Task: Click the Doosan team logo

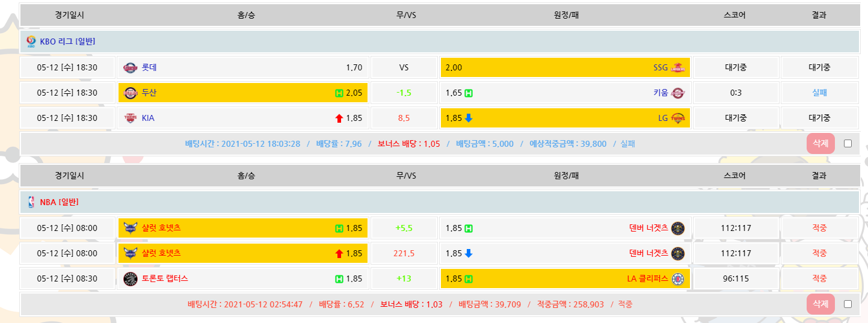Action: (x=130, y=93)
